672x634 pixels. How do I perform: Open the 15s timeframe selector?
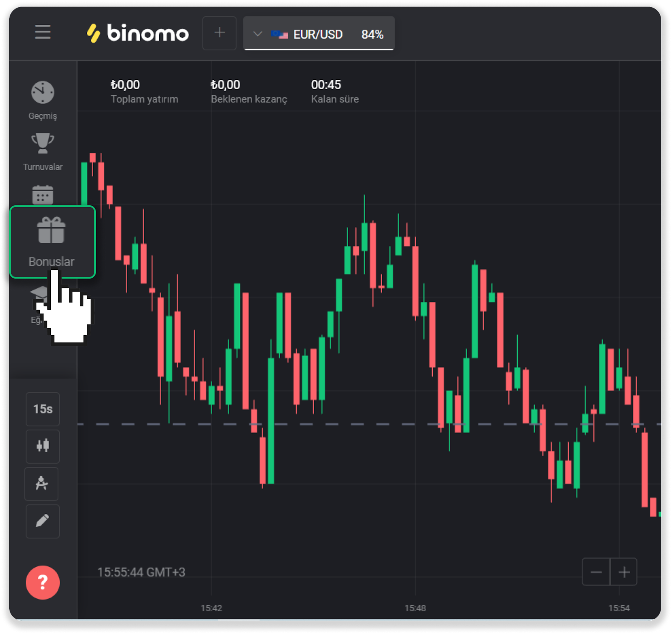click(42, 409)
